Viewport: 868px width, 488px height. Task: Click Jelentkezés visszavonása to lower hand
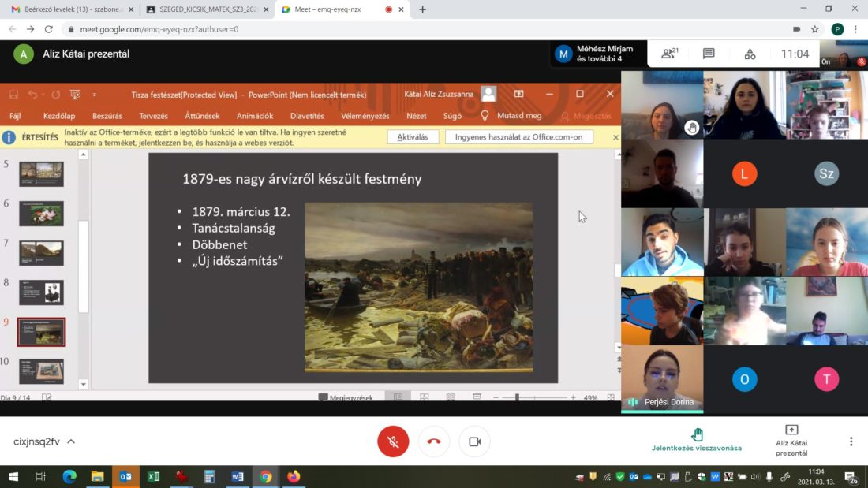697,440
